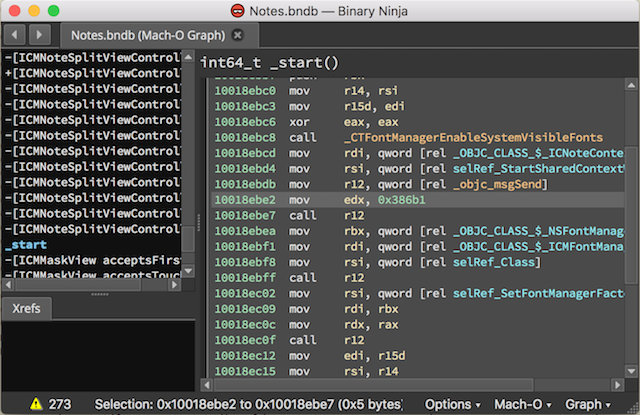Select address 10018ec0f call instruction
Viewport: 640px width, 415px height.
pos(417,340)
